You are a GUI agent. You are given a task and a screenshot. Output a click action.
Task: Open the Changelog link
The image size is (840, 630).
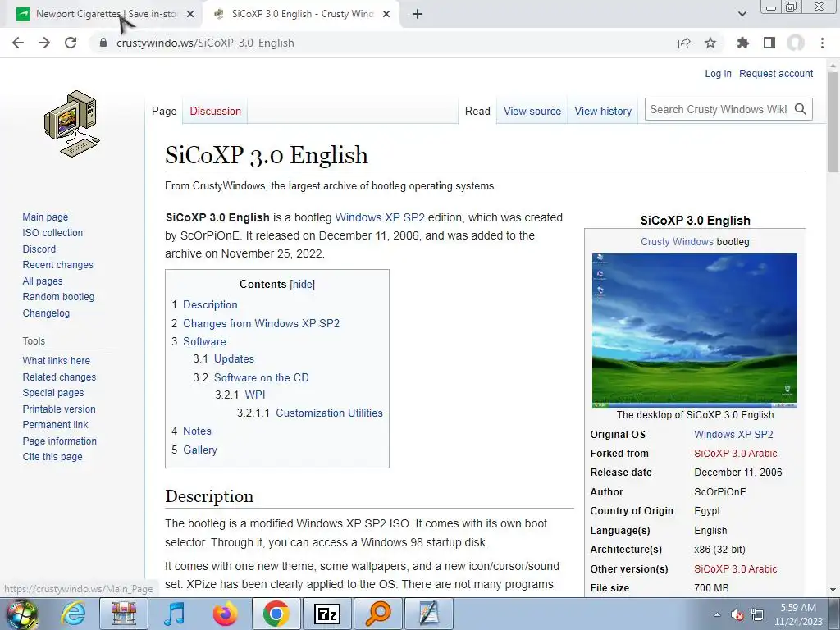point(46,313)
